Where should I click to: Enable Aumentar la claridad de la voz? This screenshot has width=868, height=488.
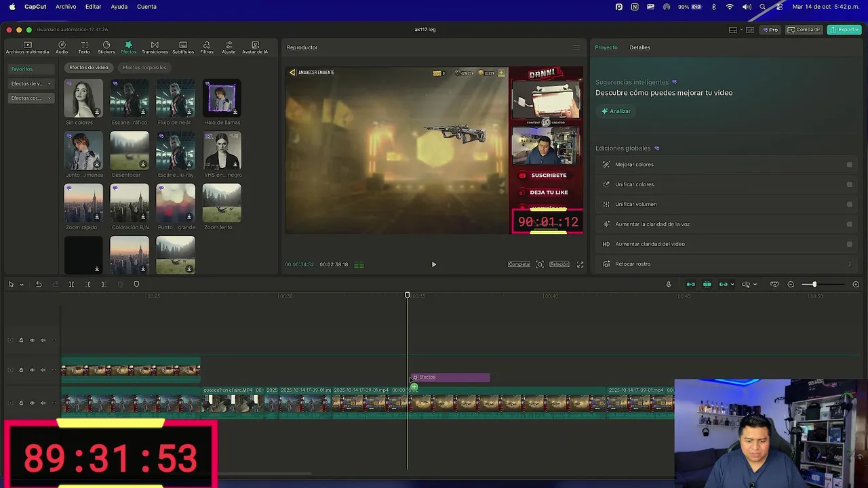pos(849,224)
